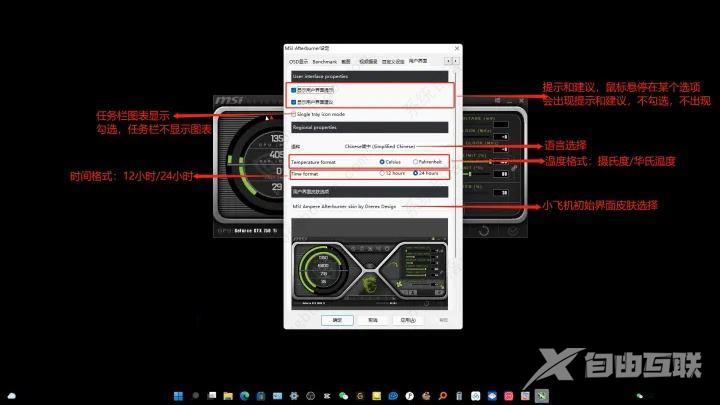Click the orange magnifier taskbar icon
The width and height of the screenshot is (720, 405).
pyautogui.click(x=443, y=396)
